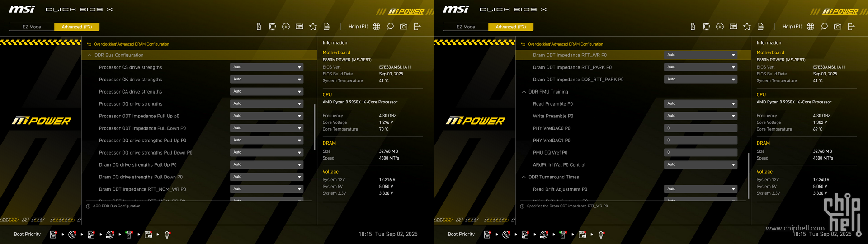
Task: Select network boot device in left BIOS
Action: 167,235
